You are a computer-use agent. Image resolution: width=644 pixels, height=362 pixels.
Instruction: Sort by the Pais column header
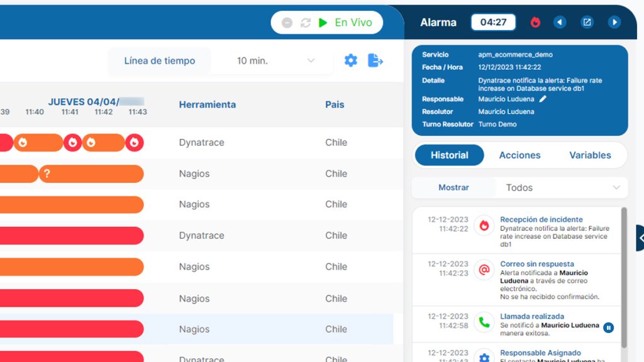click(335, 105)
